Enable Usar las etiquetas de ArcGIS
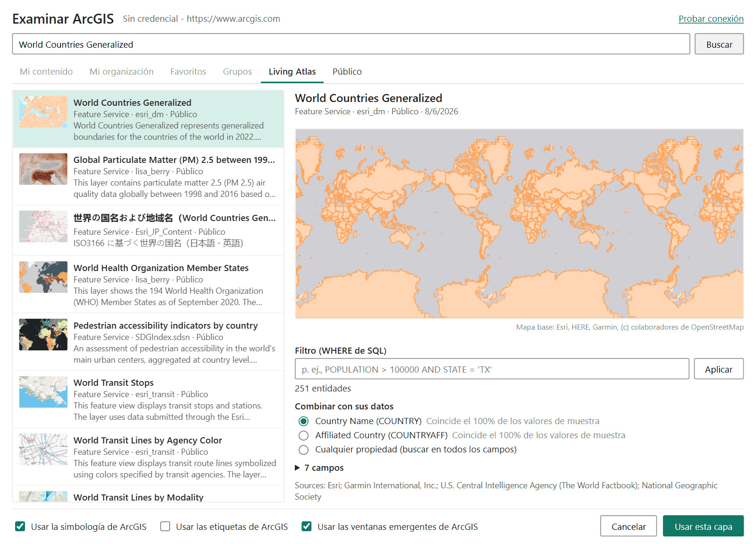The height and width of the screenshot is (544, 756). pyautogui.click(x=165, y=527)
